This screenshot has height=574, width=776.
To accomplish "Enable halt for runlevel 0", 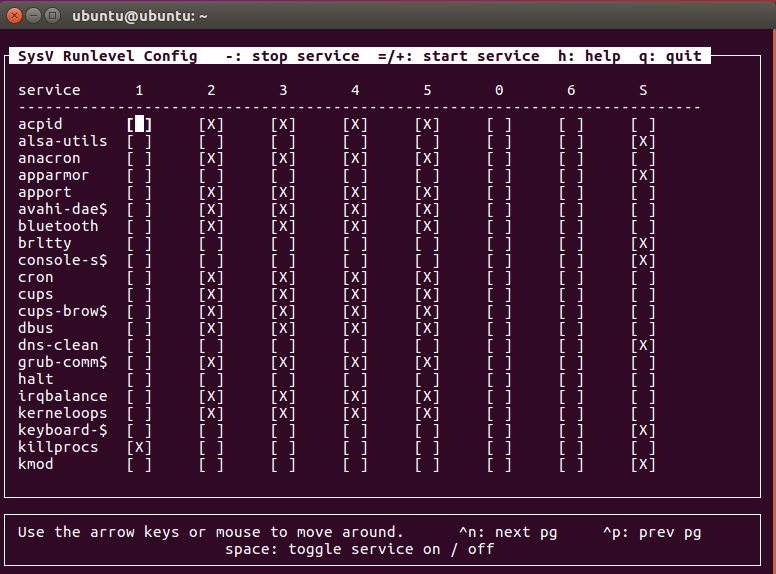I will tap(499, 379).
